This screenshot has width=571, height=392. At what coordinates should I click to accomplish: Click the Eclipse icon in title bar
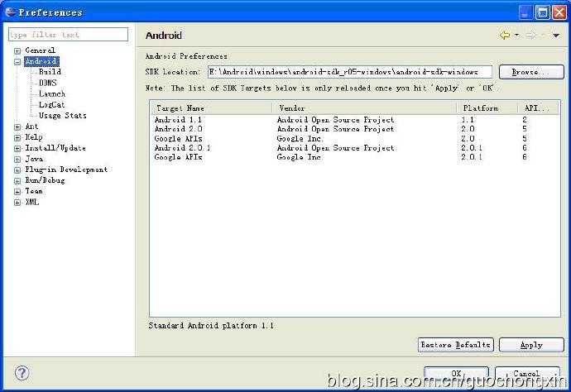pos(10,12)
